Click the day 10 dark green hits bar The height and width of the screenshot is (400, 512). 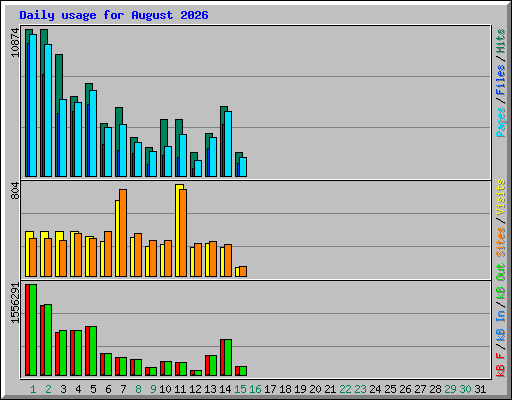tap(164, 133)
